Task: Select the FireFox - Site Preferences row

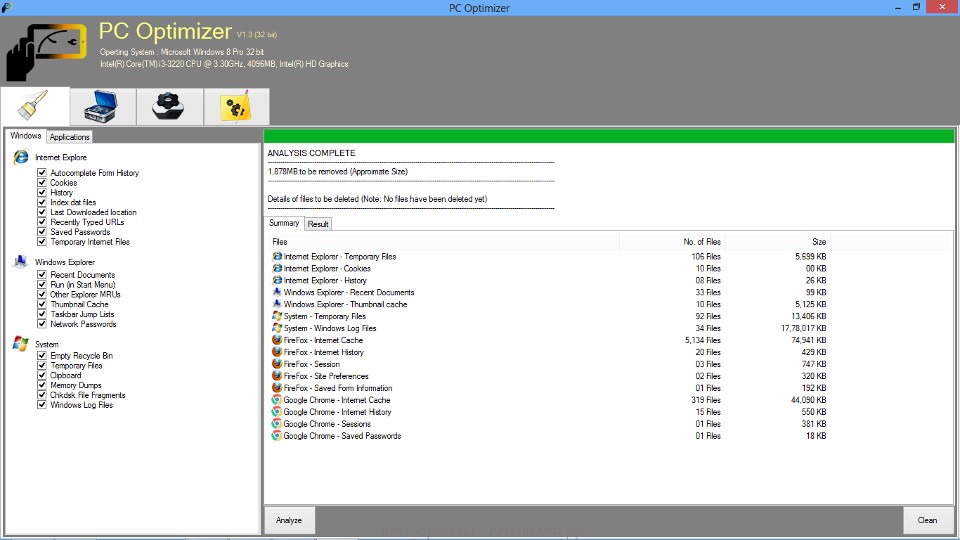Action: (549, 376)
